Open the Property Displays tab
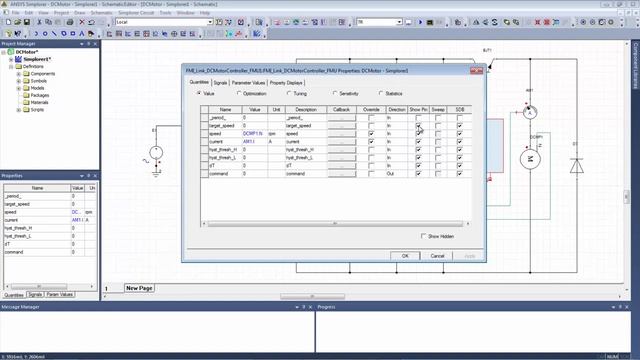The image size is (640, 360). (x=286, y=83)
